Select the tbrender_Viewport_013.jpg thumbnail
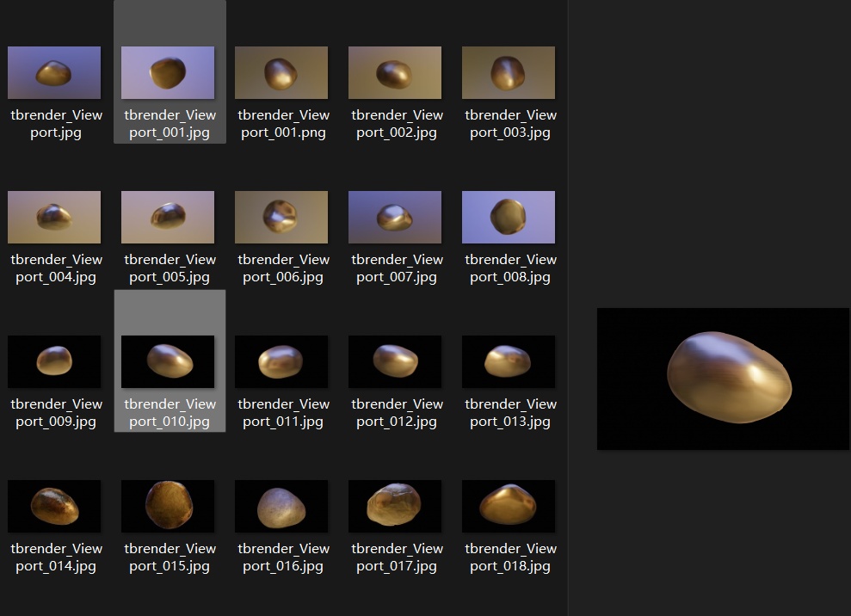Viewport: 851px width, 616px height. [509, 361]
